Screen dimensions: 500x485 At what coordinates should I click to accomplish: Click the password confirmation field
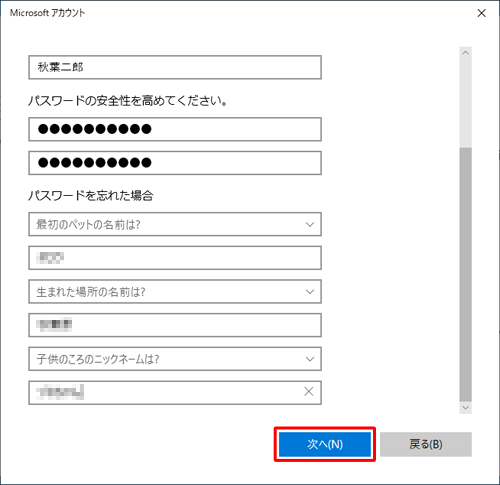pyautogui.click(x=175, y=163)
